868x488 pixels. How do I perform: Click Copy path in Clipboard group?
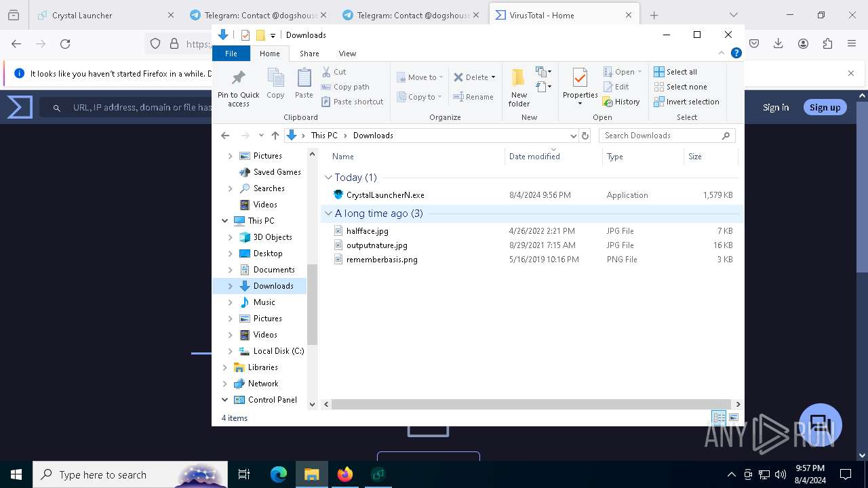[345, 87]
